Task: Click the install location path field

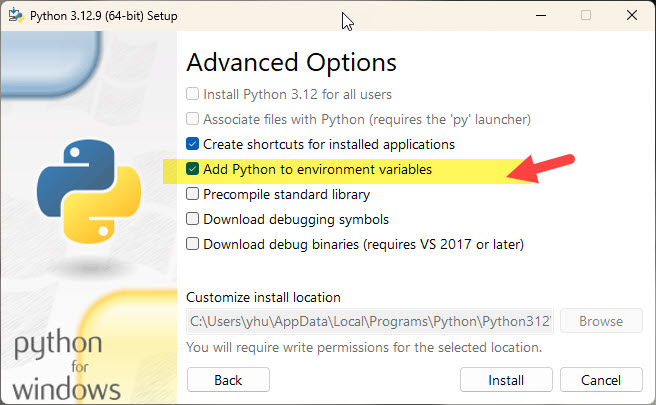Action: click(x=370, y=321)
